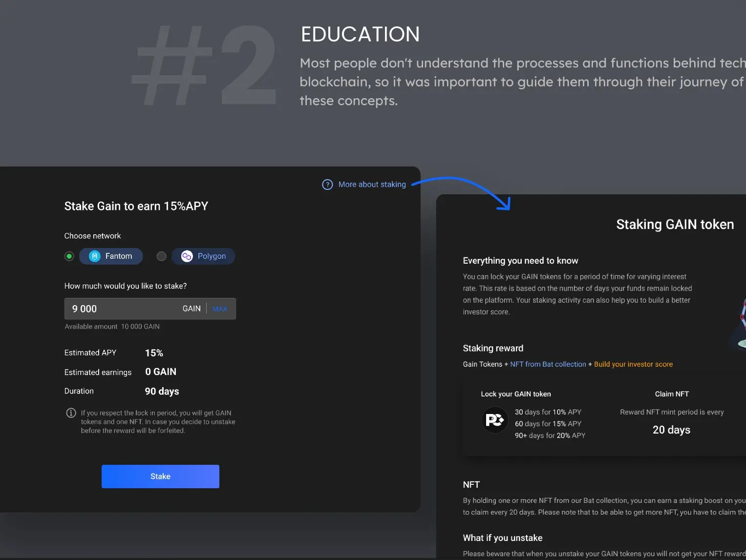Follow the Build your investor score link

coord(633,364)
